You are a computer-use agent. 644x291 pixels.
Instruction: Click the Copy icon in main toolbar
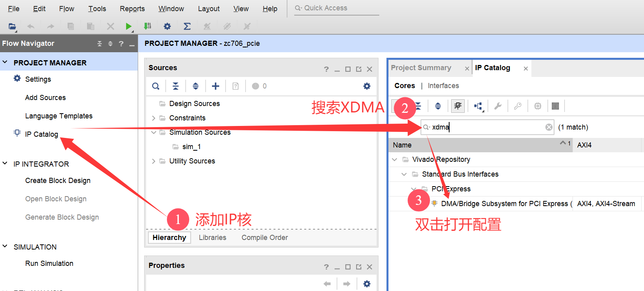[x=71, y=26]
